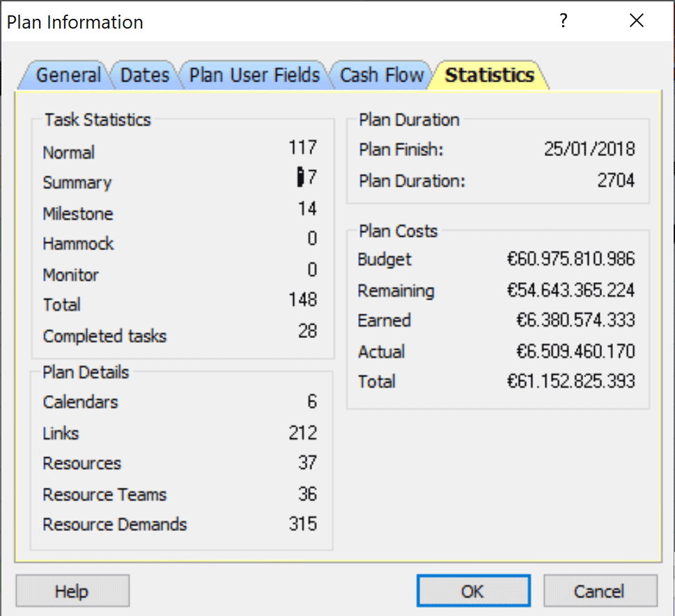
Task: Click the Total plan cost €61.152.825.393
Action: (571, 382)
